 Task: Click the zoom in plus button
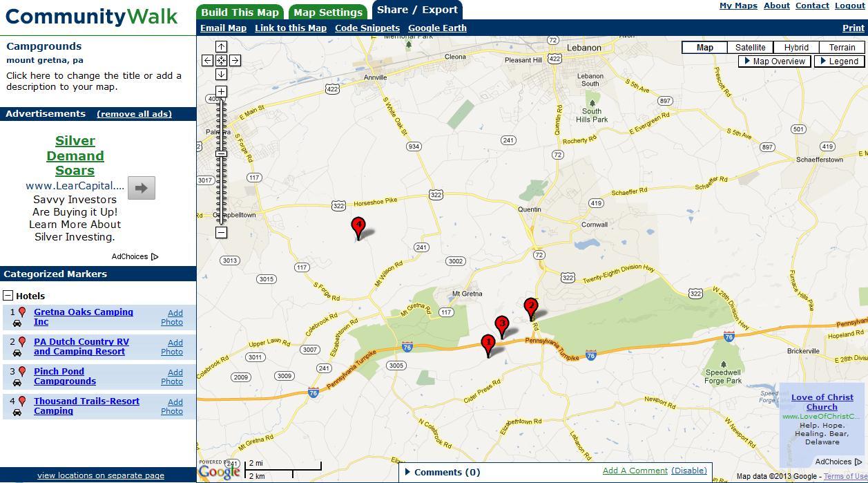pos(221,91)
